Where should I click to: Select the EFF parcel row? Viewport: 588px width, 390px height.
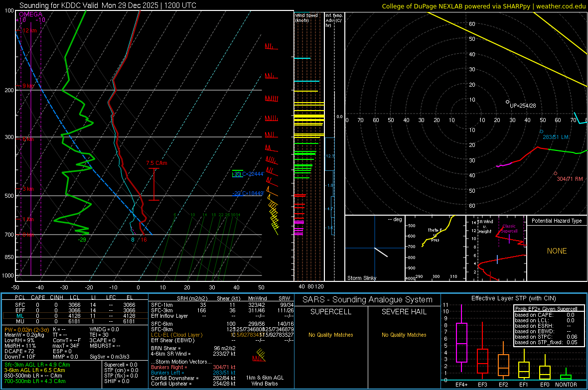pyautogui.click(x=75, y=310)
